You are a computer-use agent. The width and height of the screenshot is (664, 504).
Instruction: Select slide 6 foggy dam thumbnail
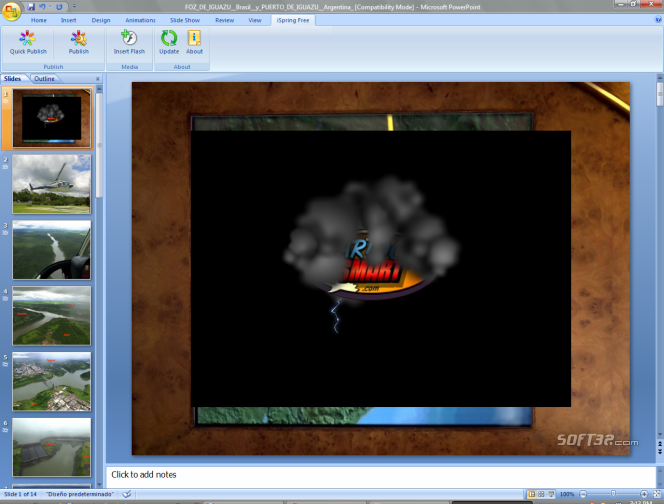point(52,447)
